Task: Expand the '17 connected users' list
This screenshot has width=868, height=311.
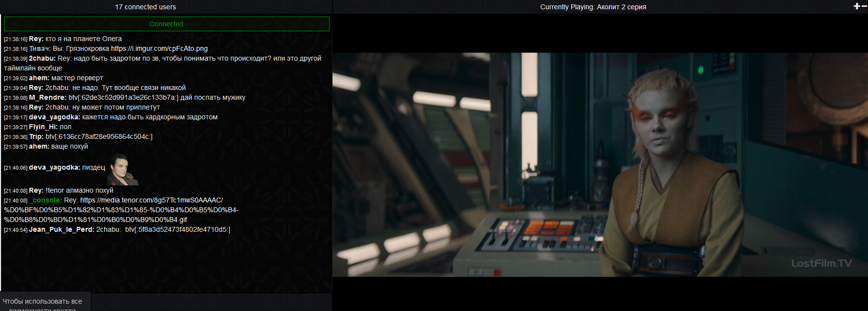Action: (x=145, y=7)
